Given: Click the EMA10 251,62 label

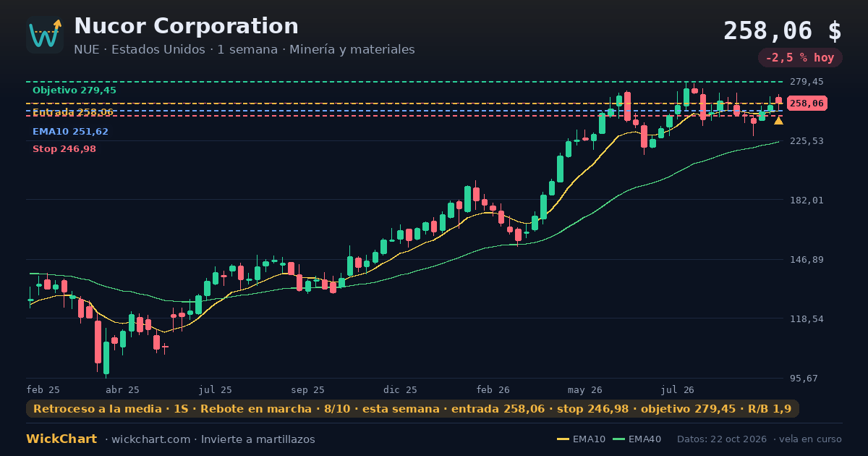Looking at the screenshot, I should 70,132.
